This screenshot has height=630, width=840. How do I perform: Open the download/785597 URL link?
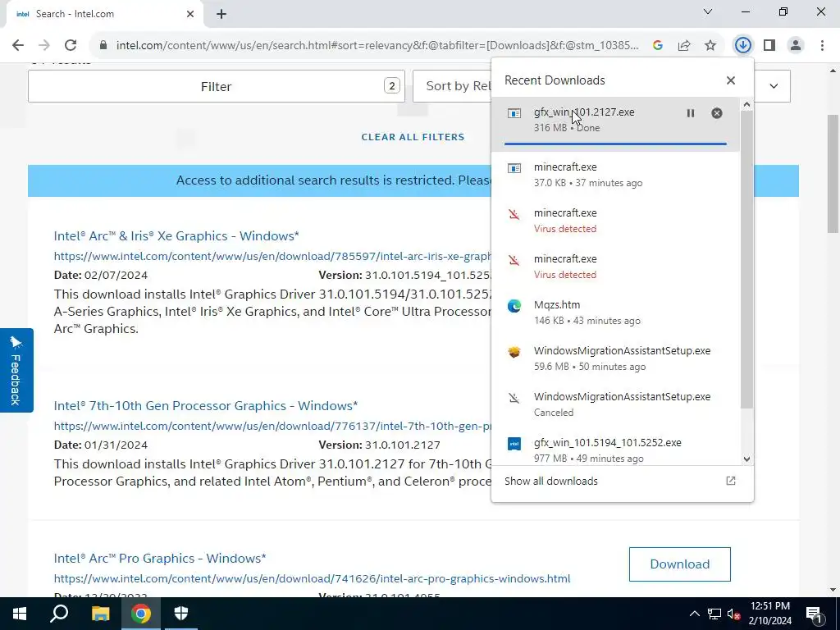click(272, 256)
